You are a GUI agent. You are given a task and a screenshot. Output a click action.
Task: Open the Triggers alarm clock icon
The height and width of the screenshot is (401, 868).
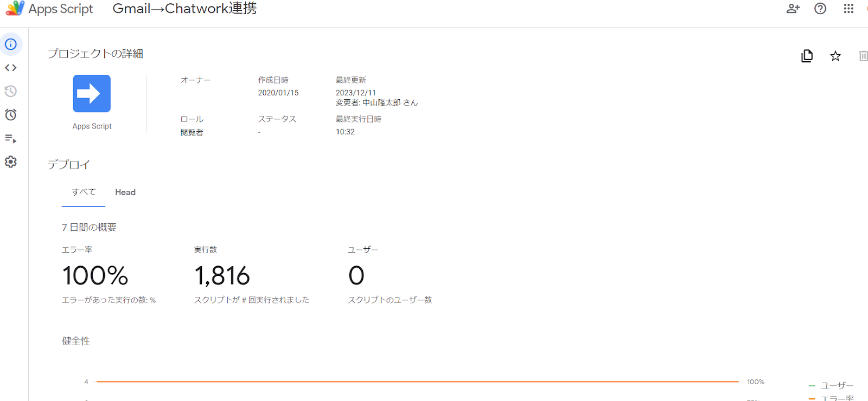(x=11, y=115)
